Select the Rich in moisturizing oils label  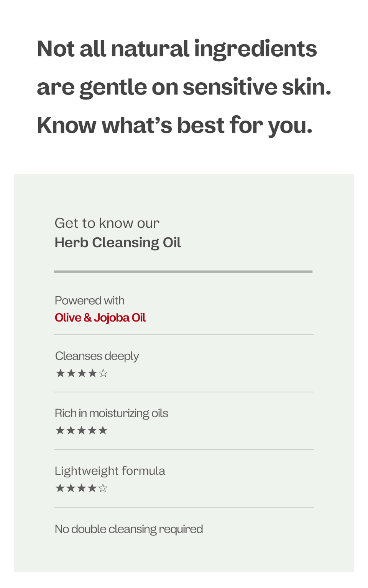click(111, 413)
